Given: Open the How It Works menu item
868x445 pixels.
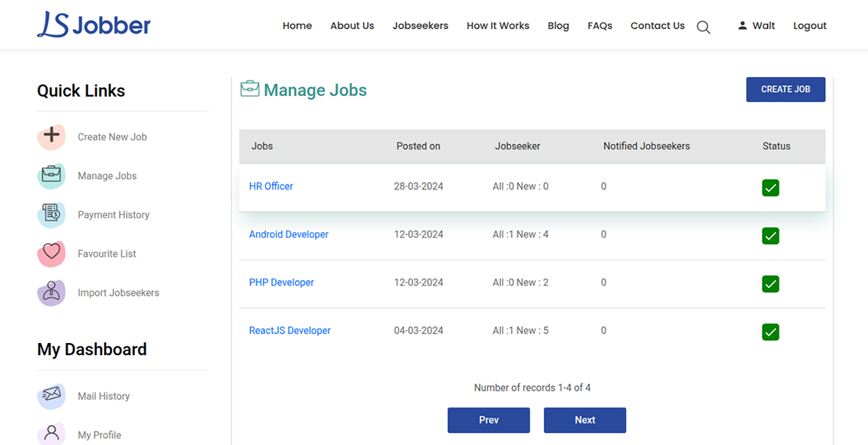Looking at the screenshot, I should click(x=498, y=26).
